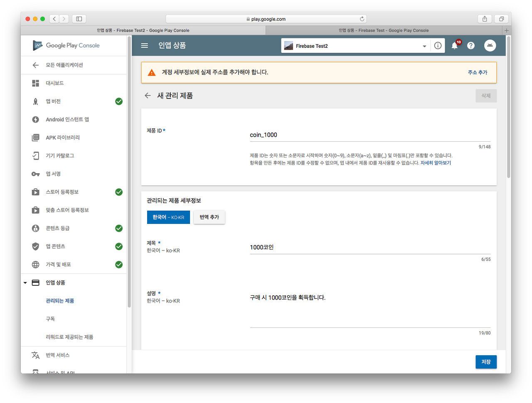Image resolution: width=532 pixels, height=403 pixels.
Task: Open 구독 subscriptions in the sidebar
Action: click(50, 319)
